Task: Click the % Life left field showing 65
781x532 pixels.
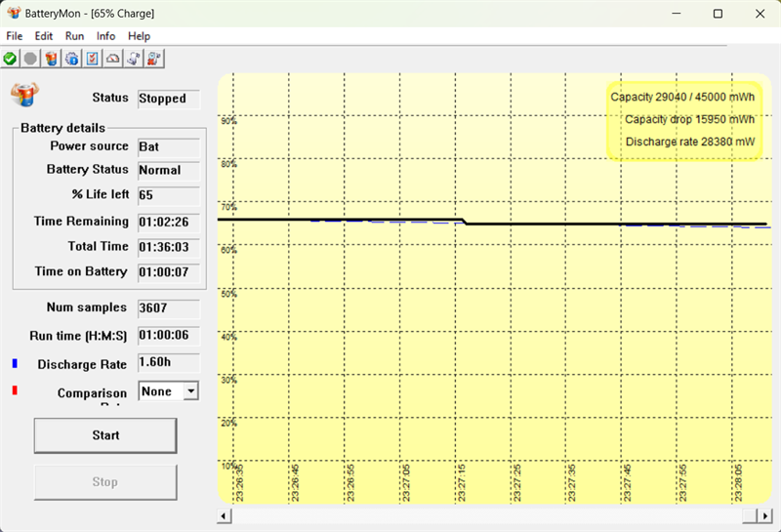Action: (x=169, y=195)
